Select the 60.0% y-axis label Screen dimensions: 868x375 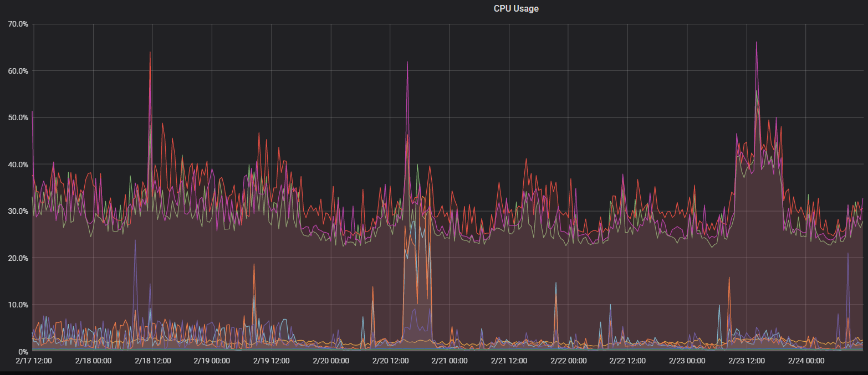(18, 71)
